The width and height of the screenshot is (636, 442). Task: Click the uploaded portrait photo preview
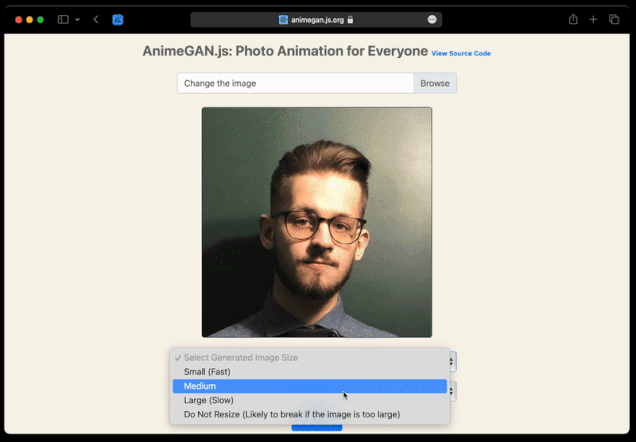click(317, 222)
